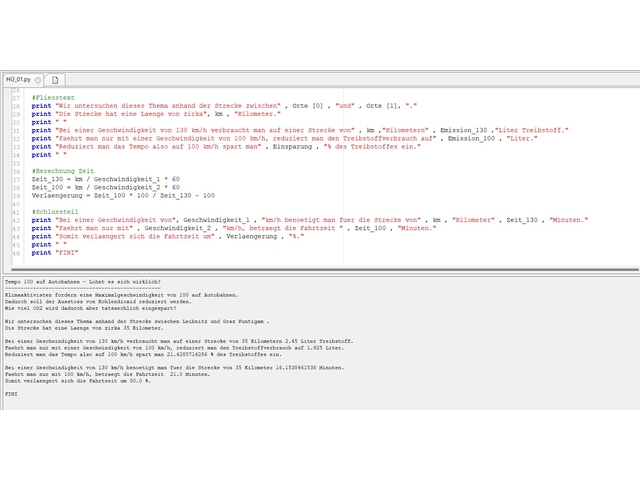Click the "Somit verlaengert sich" print statement
This screenshot has height=480, width=640.
[168, 236]
